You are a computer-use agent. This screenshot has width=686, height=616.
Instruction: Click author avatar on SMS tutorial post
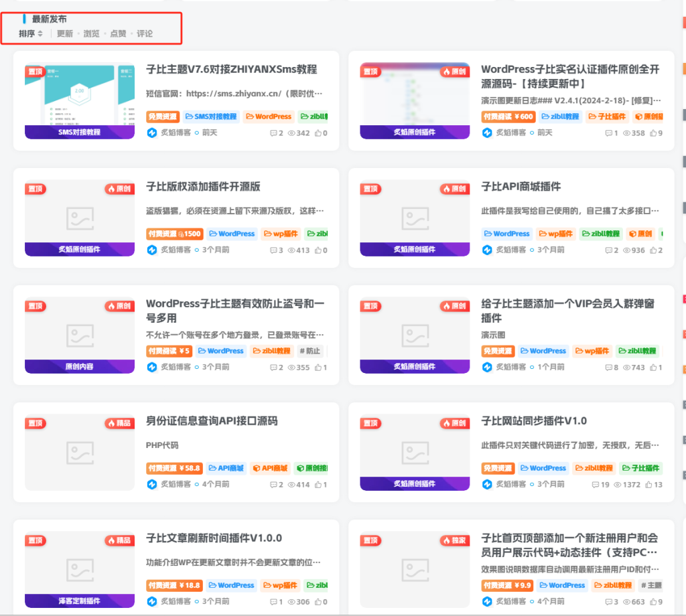(152, 133)
